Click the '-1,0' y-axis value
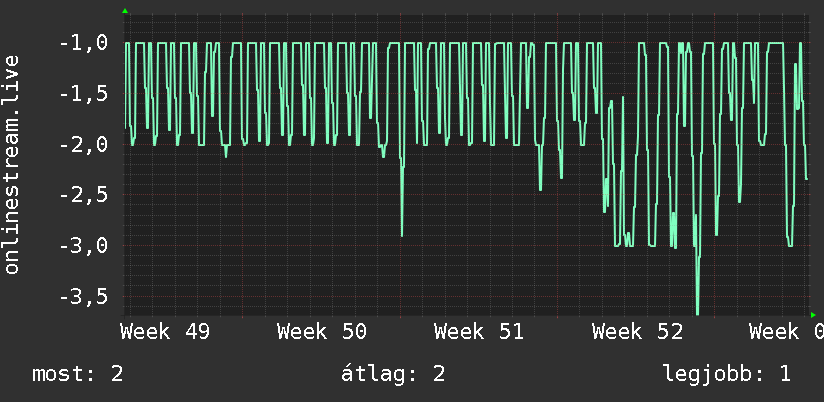Viewport: 824px width, 402px height. (x=84, y=43)
